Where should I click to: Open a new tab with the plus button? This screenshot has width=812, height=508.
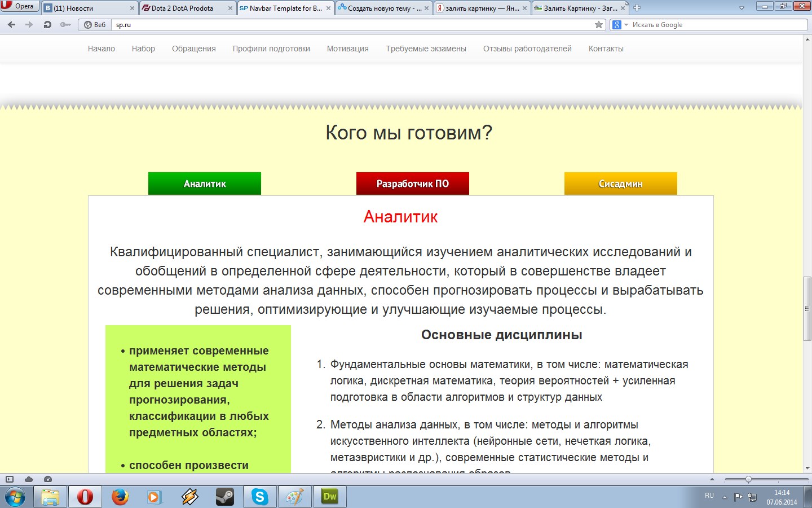click(x=637, y=8)
